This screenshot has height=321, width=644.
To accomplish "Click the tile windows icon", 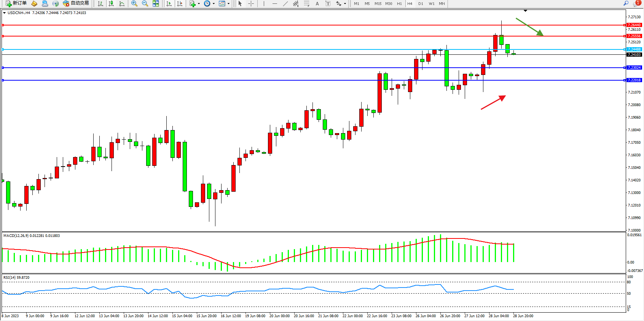I will point(156,3).
